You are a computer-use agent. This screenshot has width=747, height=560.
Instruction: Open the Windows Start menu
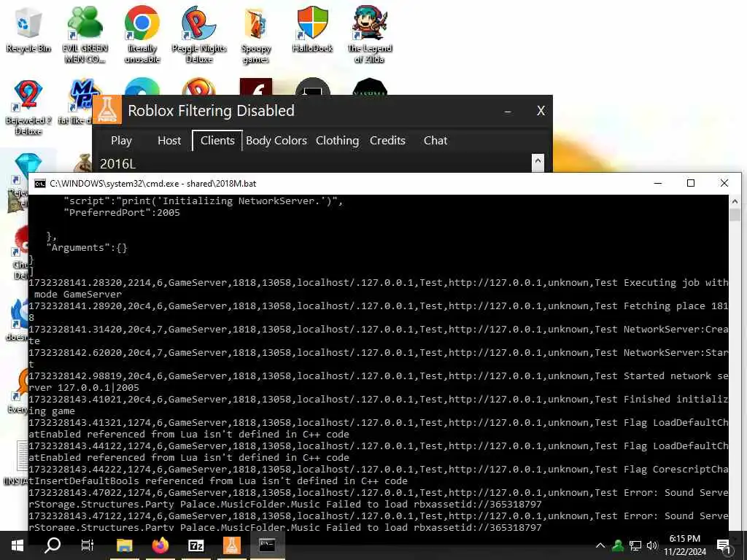pos(18,545)
